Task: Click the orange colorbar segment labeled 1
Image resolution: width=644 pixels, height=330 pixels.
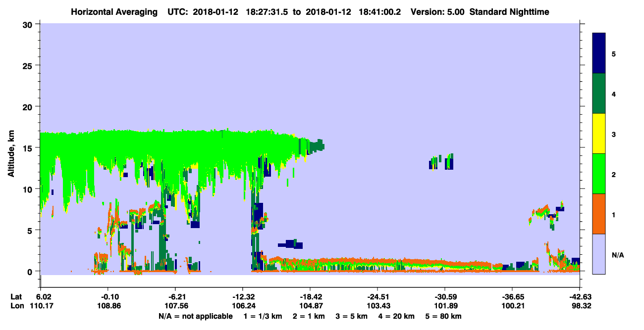Action: 599,214
